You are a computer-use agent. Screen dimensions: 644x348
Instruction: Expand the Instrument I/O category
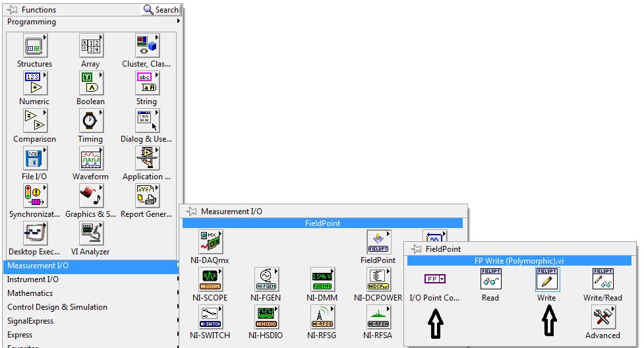pyautogui.click(x=91, y=279)
